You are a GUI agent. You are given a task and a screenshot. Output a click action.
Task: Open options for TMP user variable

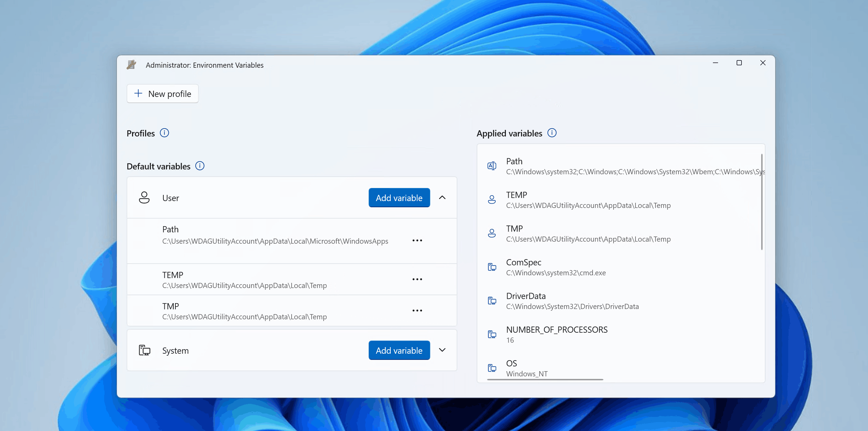[x=417, y=310]
